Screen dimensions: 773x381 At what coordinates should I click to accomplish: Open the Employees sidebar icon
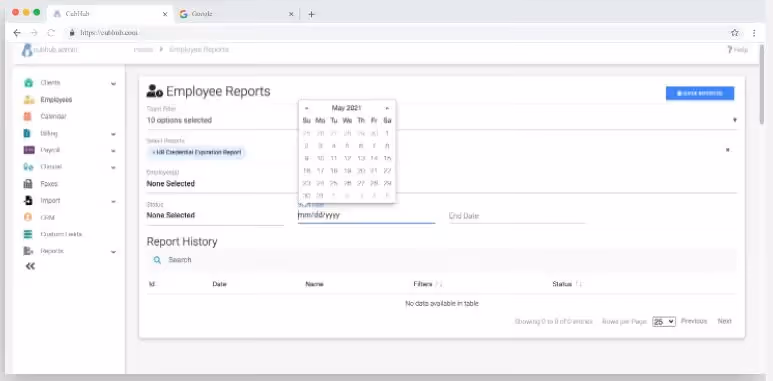pos(29,100)
